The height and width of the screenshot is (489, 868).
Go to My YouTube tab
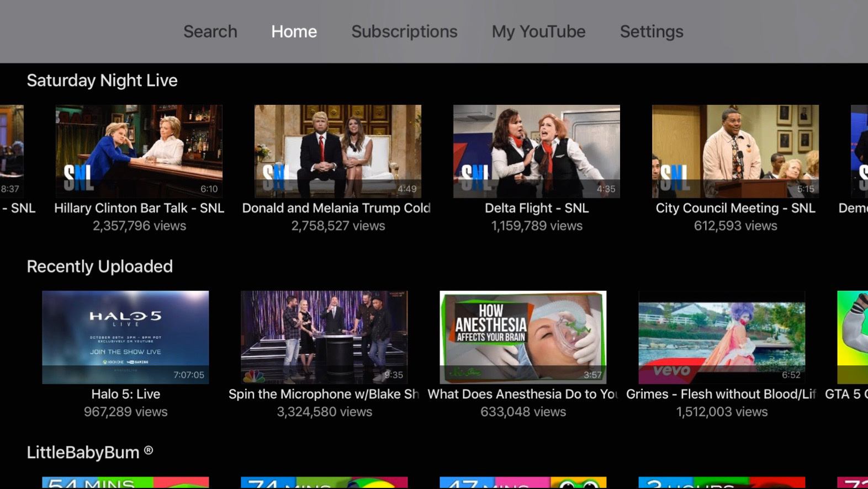538,31
